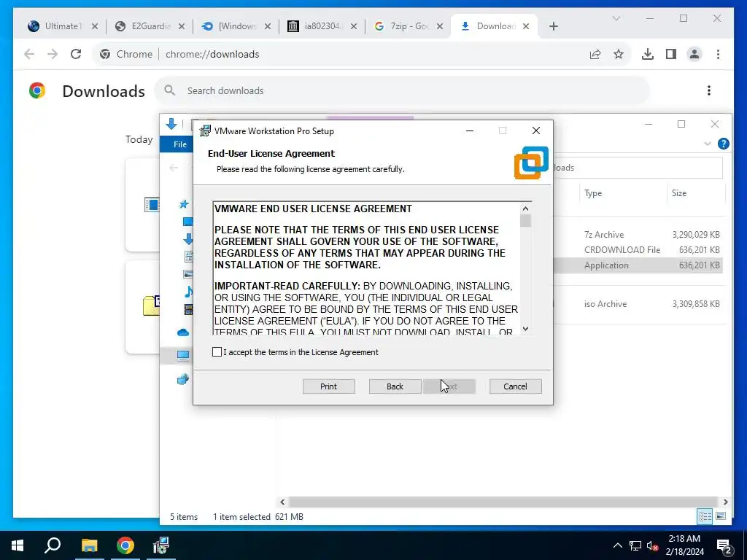The image size is (747, 560).
Task: Show hidden system tray icons
Action: click(x=617, y=545)
